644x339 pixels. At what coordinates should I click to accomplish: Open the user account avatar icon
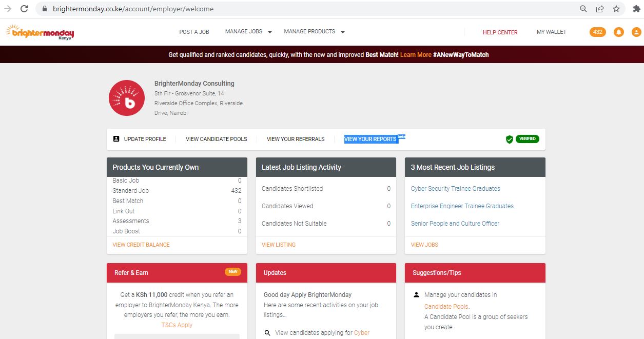click(x=636, y=32)
